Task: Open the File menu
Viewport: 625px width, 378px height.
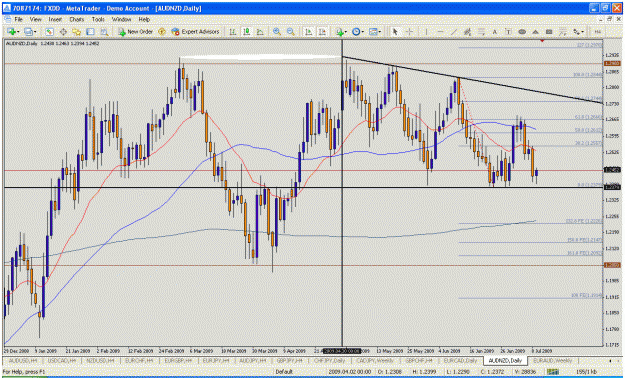Action: pos(18,19)
